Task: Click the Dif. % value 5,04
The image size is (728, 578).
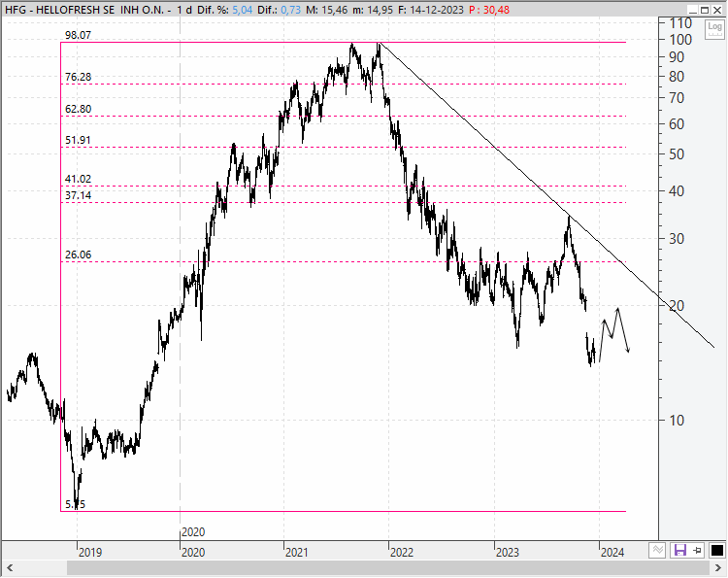Action: (x=242, y=10)
